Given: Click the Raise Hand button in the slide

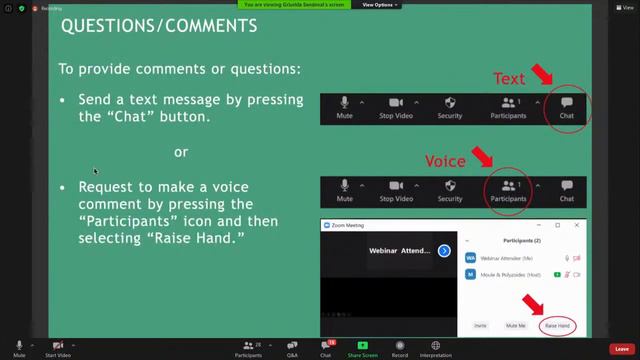Looking at the screenshot, I should coord(557,326).
